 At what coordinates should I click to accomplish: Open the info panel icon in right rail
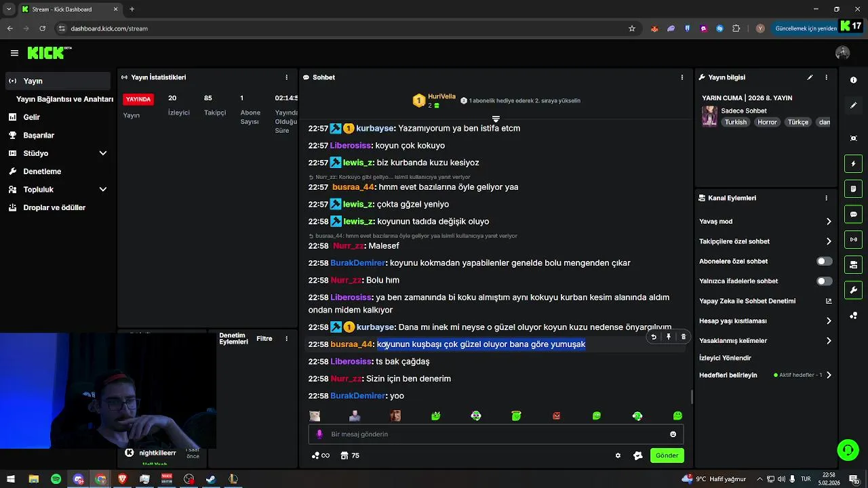point(853,80)
